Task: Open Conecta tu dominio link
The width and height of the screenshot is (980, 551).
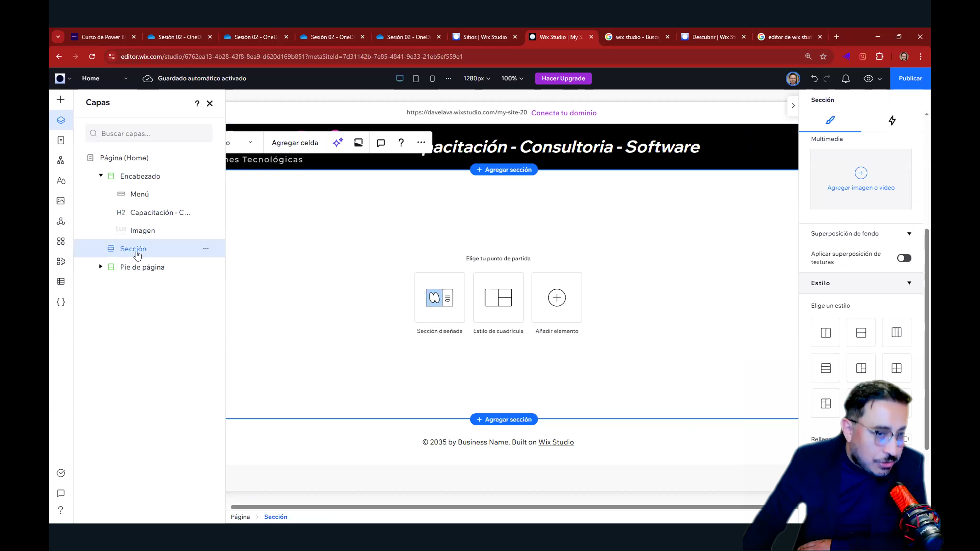Action: click(x=564, y=113)
